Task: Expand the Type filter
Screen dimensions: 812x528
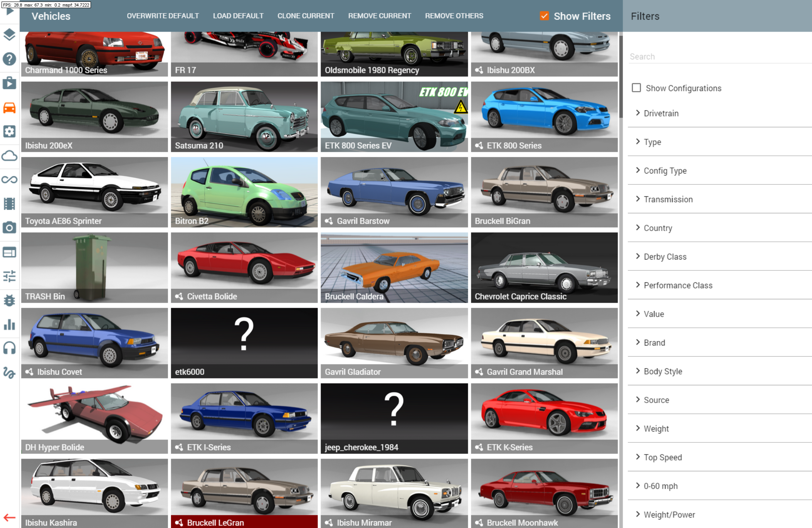Action: [720, 142]
